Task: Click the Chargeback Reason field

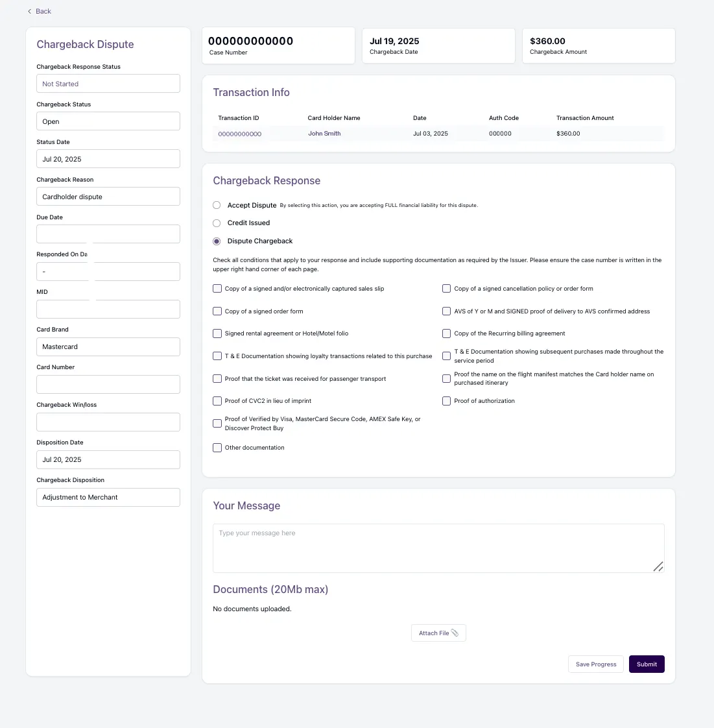Action: (108, 197)
